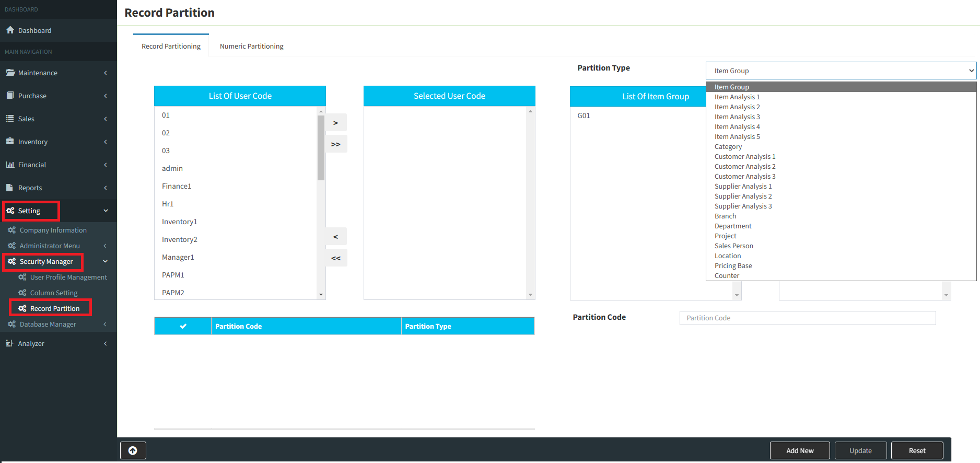980x463 pixels.
Task: Click the scroll-to-top arrow icon
Action: click(x=133, y=450)
